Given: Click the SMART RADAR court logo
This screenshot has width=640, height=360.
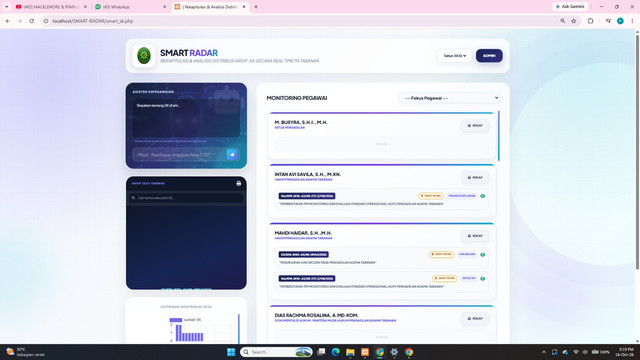Looking at the screenshot, I should [x=144, y=56].
